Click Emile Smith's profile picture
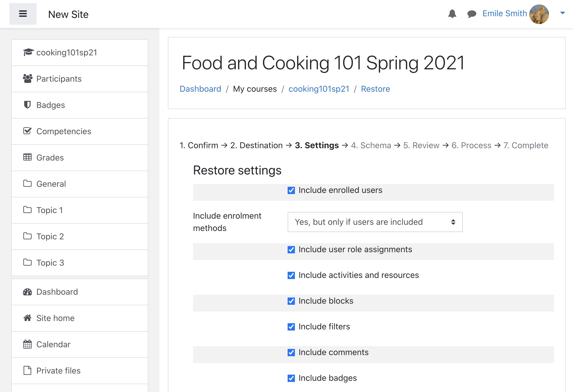Image resolution: width=573 pixels, height=392 pixels. pyautogui.click(x=539, y=14)
